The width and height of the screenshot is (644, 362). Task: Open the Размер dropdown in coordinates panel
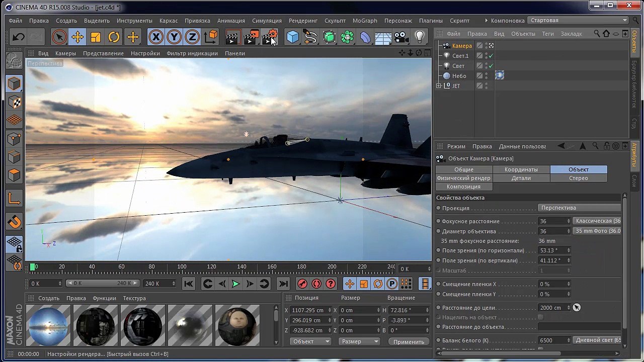pyautogui.click(x=359, y=341)
